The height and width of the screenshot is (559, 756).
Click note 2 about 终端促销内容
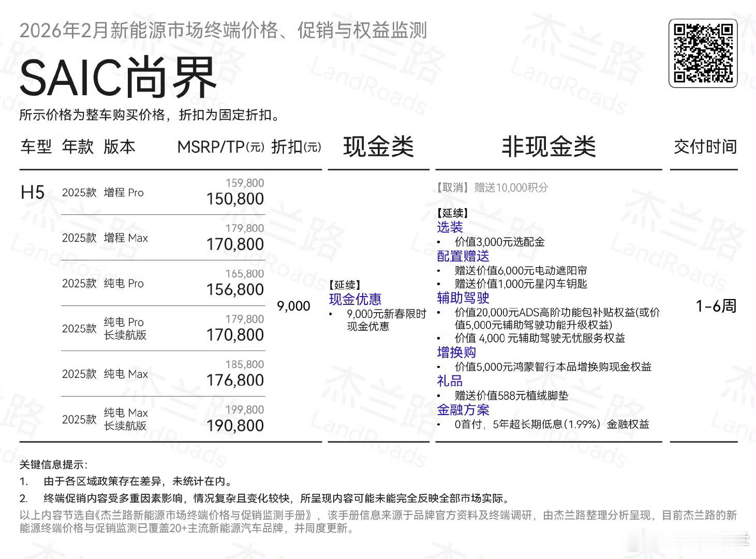tap(264, 498)
